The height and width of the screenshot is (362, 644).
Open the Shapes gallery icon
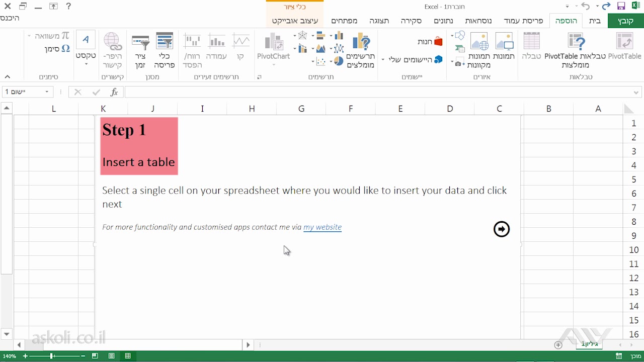coord(459,36)
